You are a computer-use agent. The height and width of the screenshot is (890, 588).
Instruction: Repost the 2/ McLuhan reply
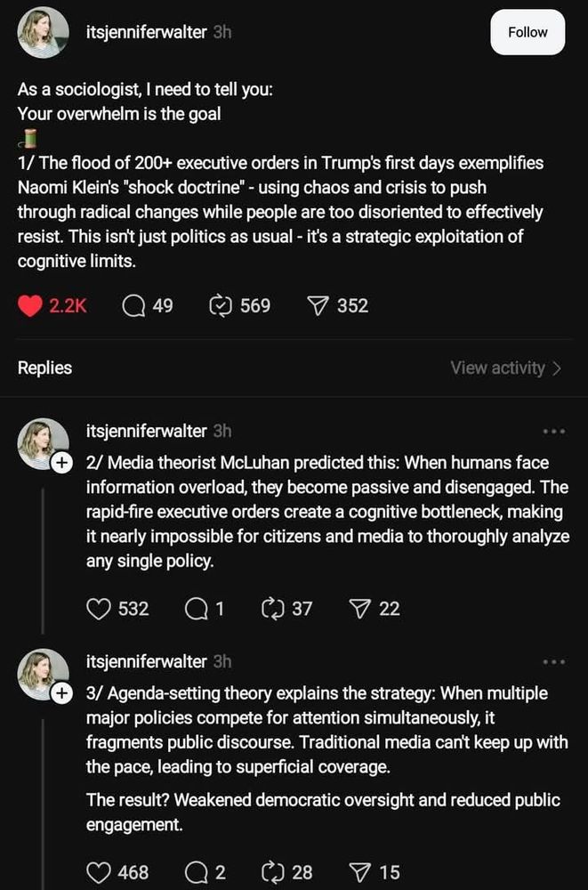click(271, 609)
